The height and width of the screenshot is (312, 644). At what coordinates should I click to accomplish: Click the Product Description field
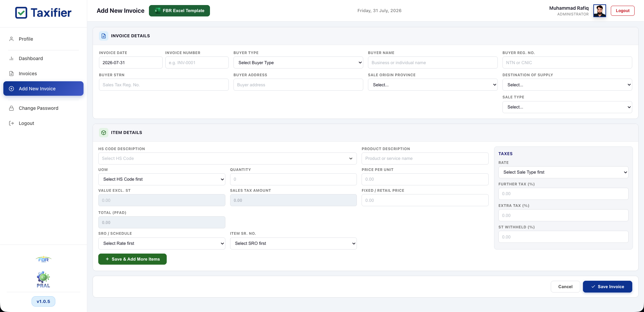click(425, 159)
